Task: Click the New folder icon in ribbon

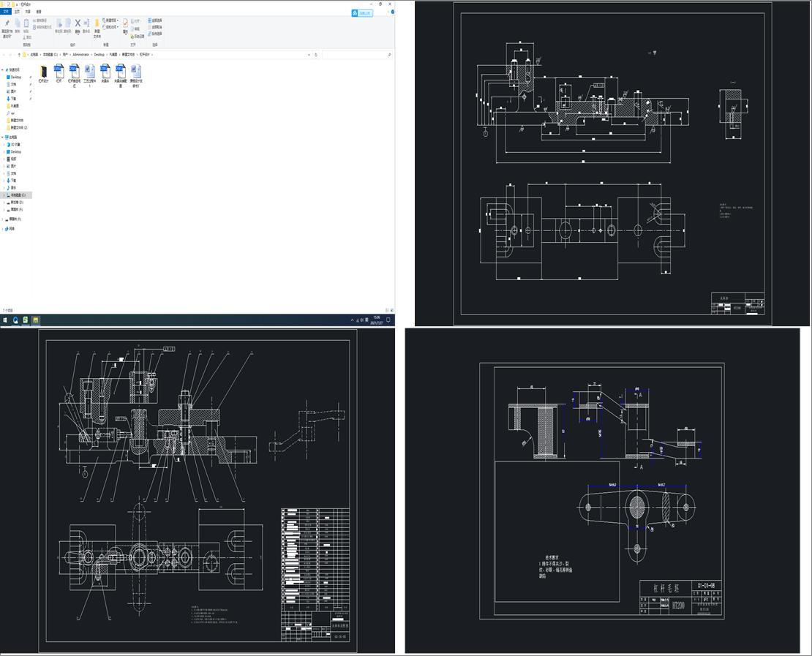Action: (x=97, y=29)
